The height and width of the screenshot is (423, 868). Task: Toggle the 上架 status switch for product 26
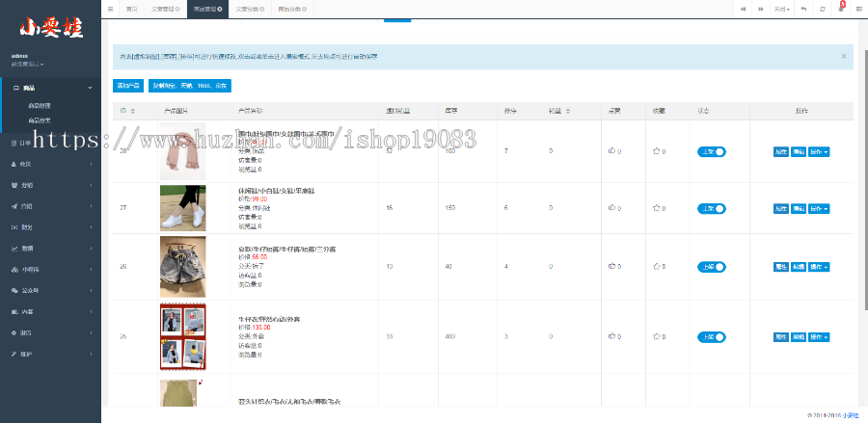(712, 267)
